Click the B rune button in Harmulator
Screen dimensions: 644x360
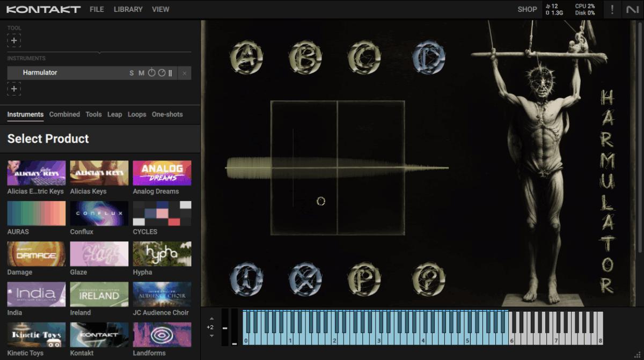305,57
